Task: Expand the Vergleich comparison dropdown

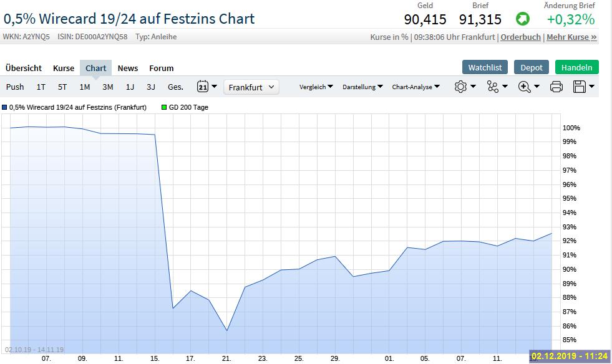Action: [316, 87]
